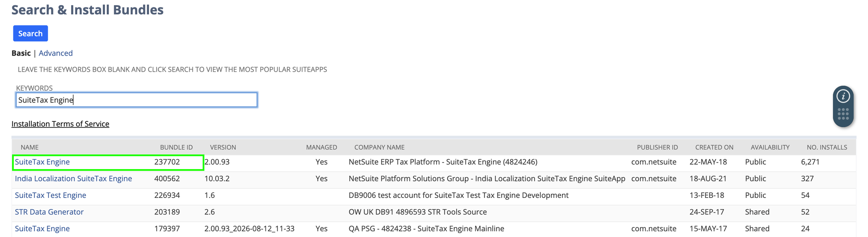Click bundle ID 400562 cell

click(x=167, y=179)
